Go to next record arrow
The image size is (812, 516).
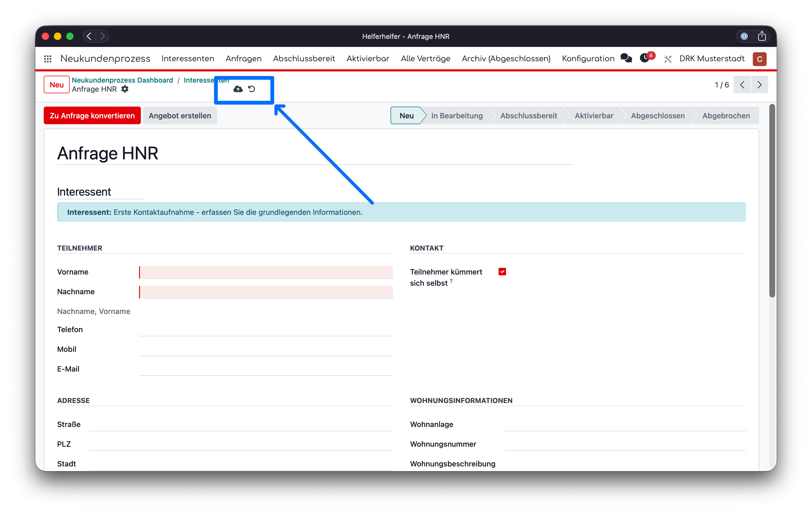(759, 84)
